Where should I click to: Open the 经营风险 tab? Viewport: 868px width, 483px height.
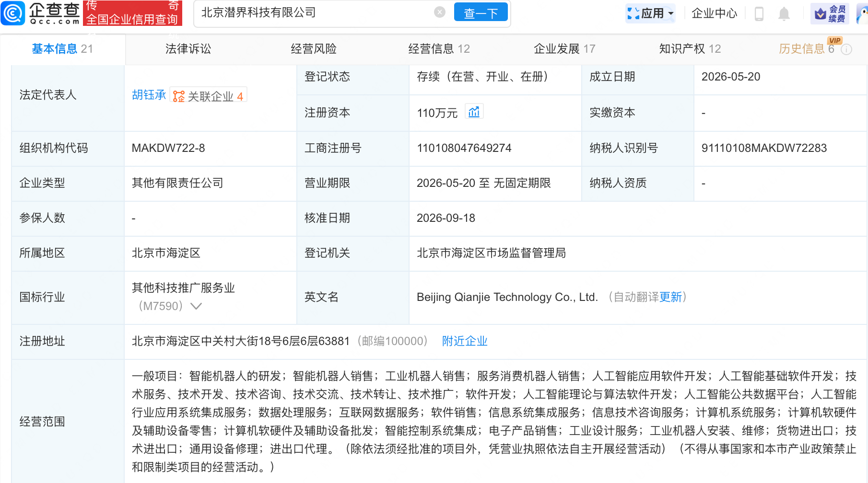(314, 49)
